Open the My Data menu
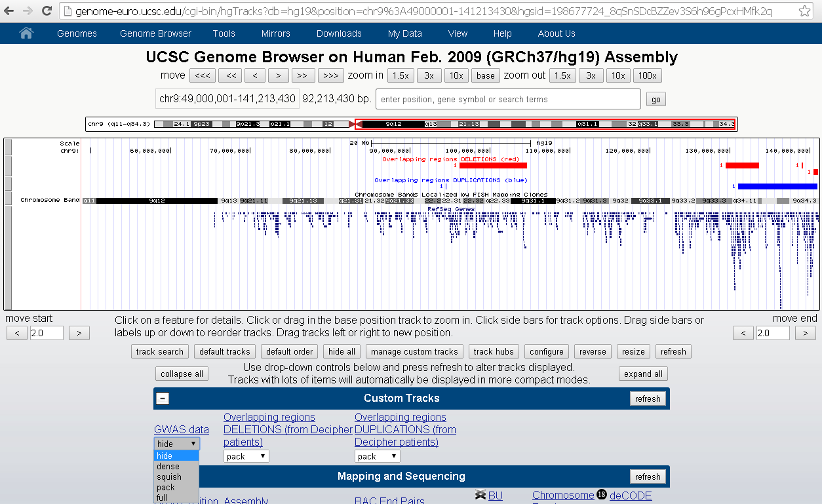Viewport: 822px width, 504px height. (x=404, y=33)
